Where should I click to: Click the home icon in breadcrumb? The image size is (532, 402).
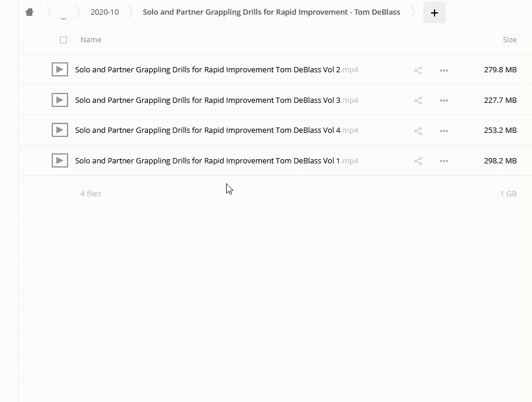point(29,12)
